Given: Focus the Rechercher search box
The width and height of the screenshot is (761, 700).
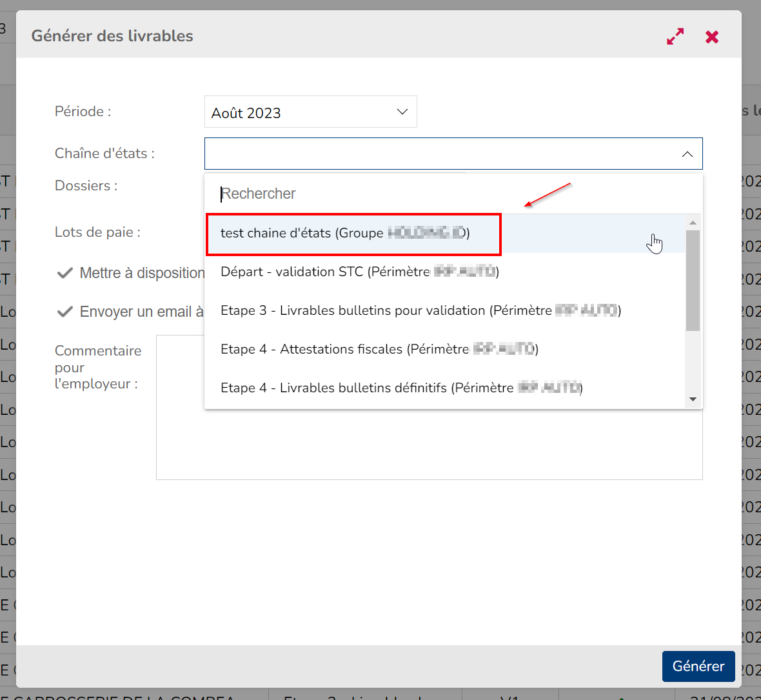Looking at the screenshot, I should pos(451,194).
